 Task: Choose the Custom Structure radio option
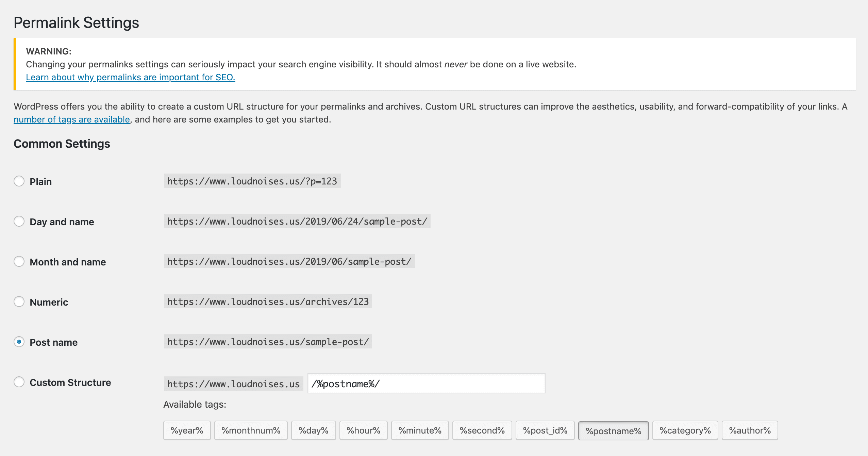(19, 382)
